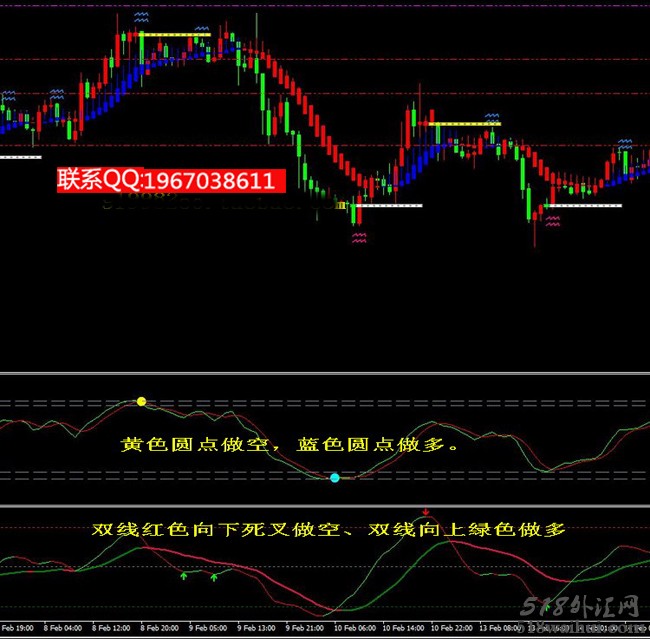Viewport: 650px width, 639px height.
Task: Select the first green up arrow below 8 Feb 20:00
Action: (x=184, y=576)
